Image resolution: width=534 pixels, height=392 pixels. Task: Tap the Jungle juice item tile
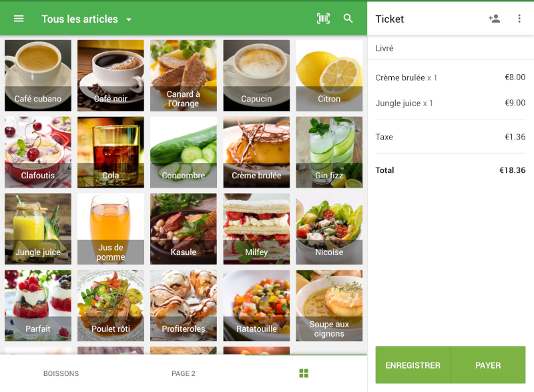[x=38, y=229]
